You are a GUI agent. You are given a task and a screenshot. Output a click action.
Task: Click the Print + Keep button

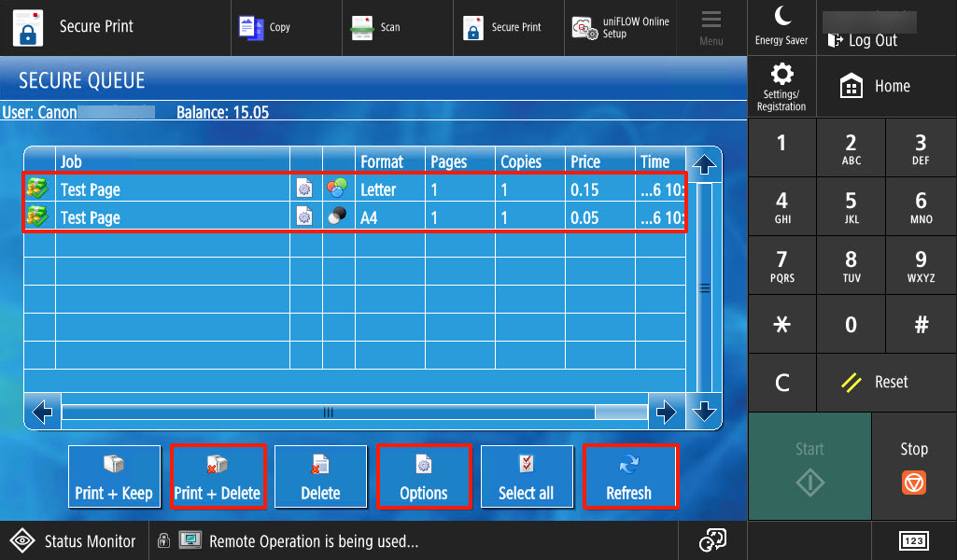114,476
